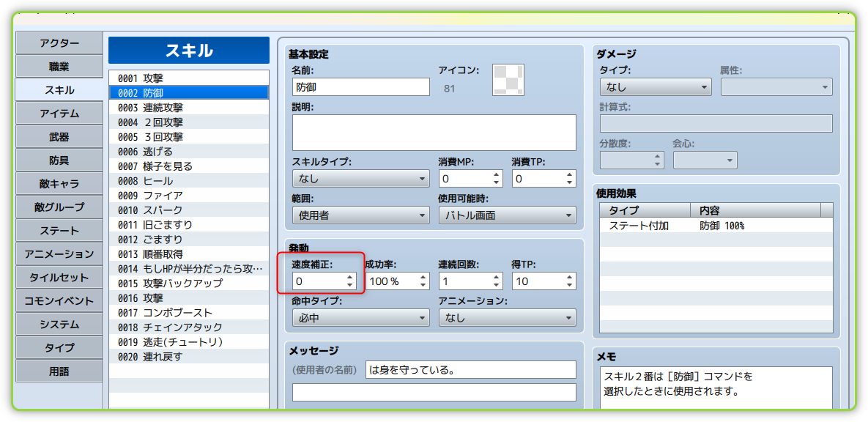This screenshot has height=422, width=868.
Task: Open the 防具 database tab
Action: (59, 160)
